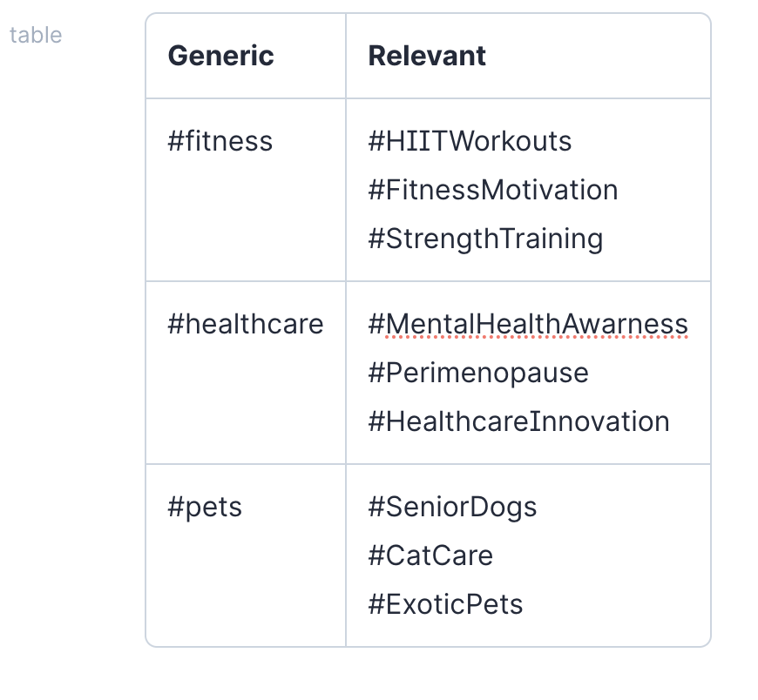Click the 'Relevant' column header
Viewport: 758px width, 700px height.
point(427,56)
